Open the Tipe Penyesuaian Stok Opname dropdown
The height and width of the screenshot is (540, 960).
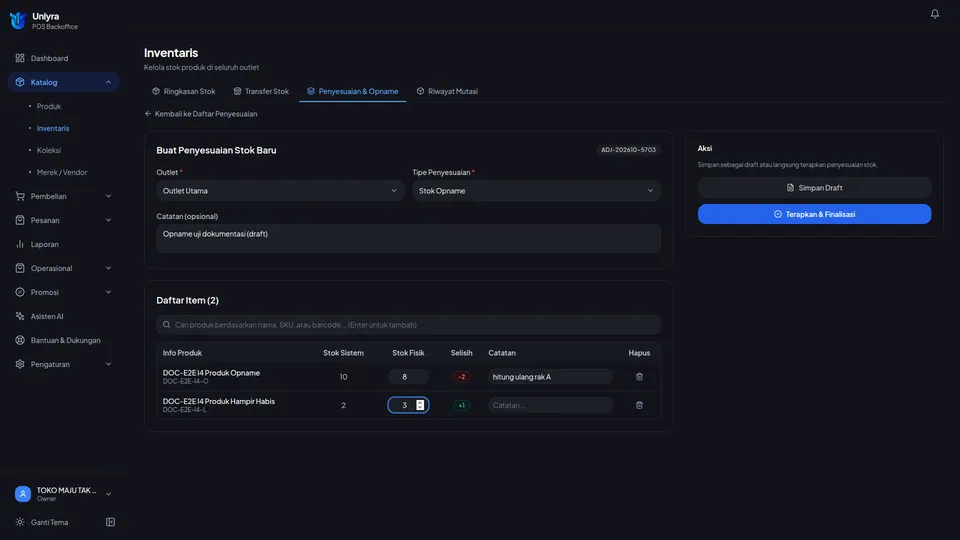click(536, 190)
